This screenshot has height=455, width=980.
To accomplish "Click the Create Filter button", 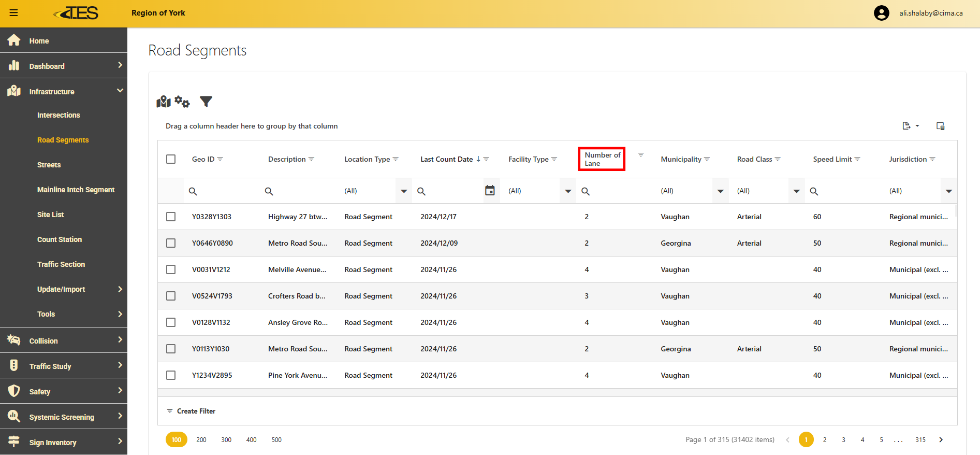I will click(x=191, y=411).
